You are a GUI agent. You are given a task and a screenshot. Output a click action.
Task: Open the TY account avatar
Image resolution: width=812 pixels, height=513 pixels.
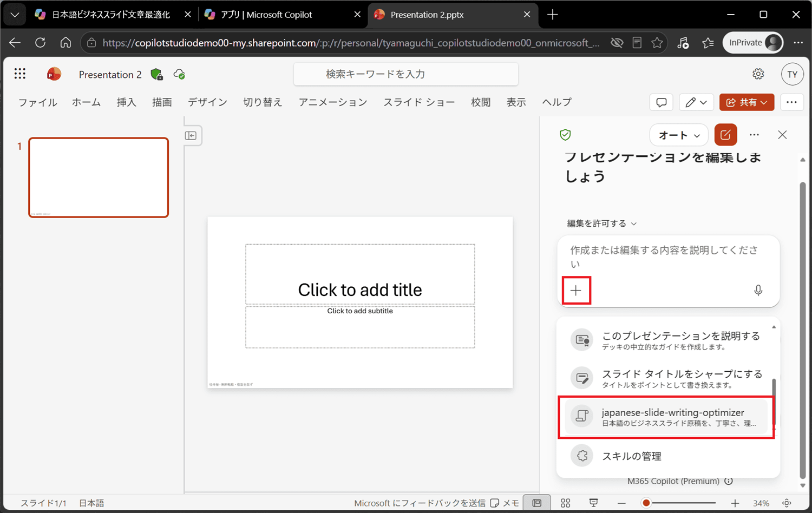pyautogui.click(x=792, y=74)
